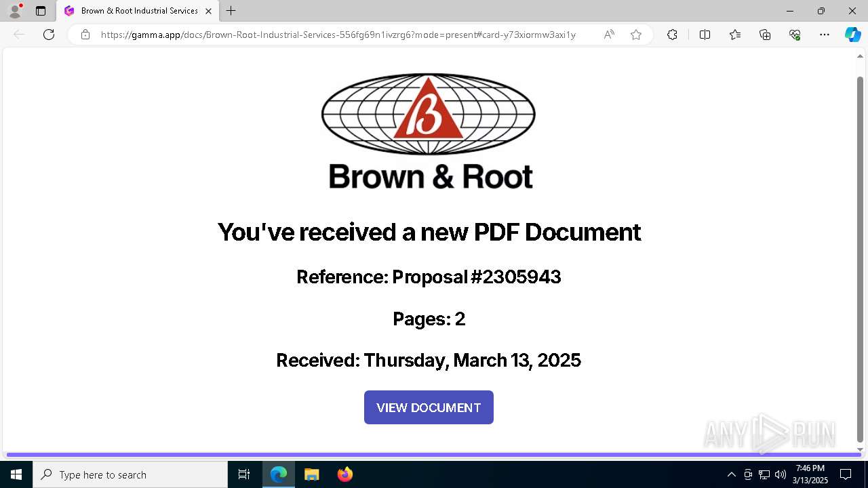Image resolution: width=868 pixels, height=488 pixels.
Task: Open Split screen view
Action: pos(705,35)
